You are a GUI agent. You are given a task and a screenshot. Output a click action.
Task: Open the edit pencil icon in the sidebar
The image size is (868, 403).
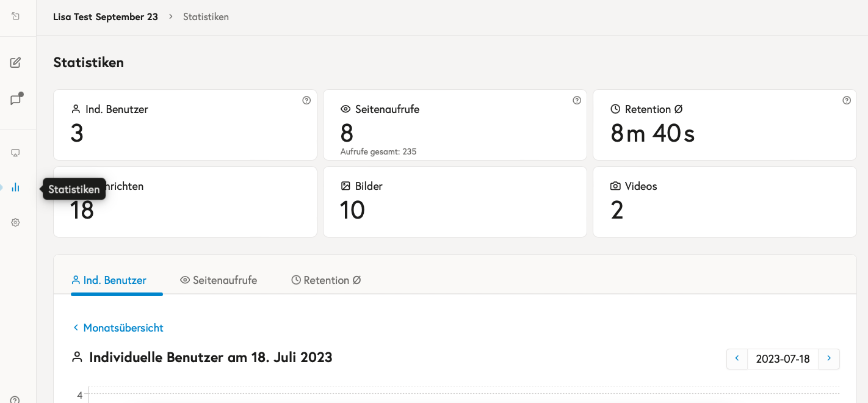point(16,62)
